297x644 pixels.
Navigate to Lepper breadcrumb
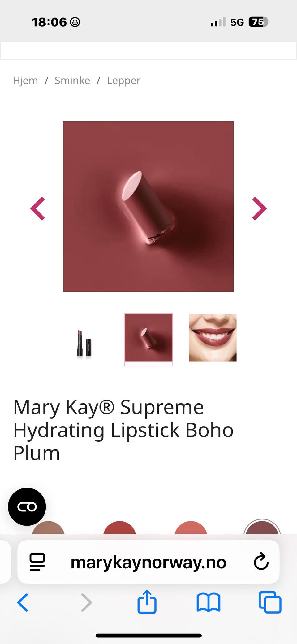pos(124,81)
